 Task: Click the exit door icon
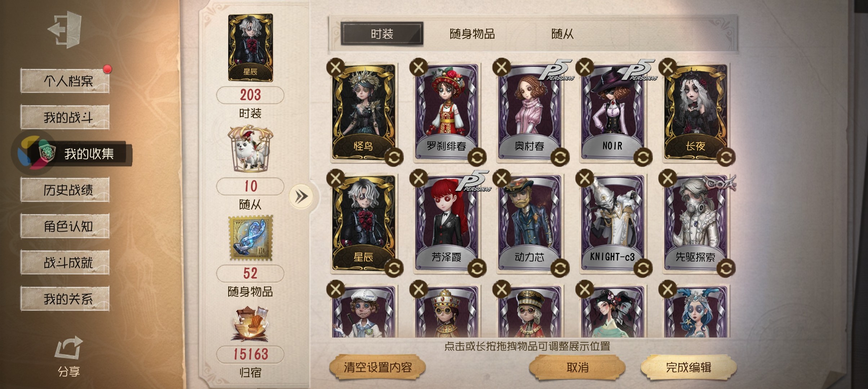click(x=65, y=30)
